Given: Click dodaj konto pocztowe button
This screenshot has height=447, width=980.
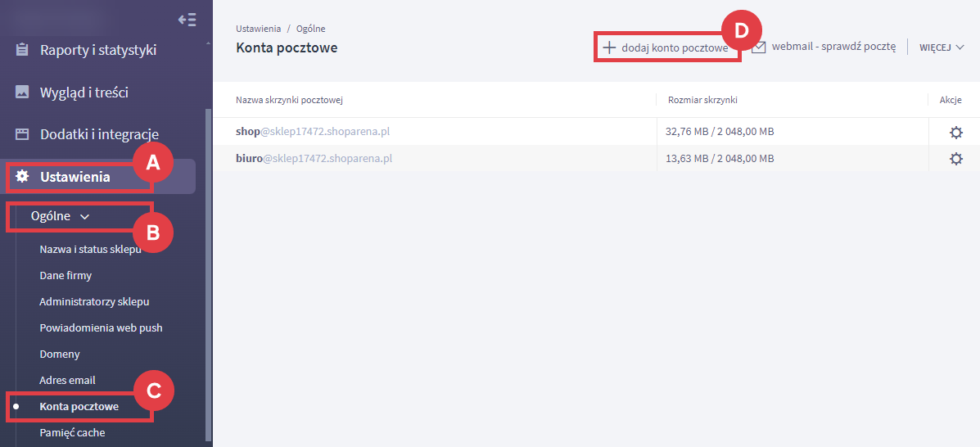Looking at the screenshot, I should point(675,48).
